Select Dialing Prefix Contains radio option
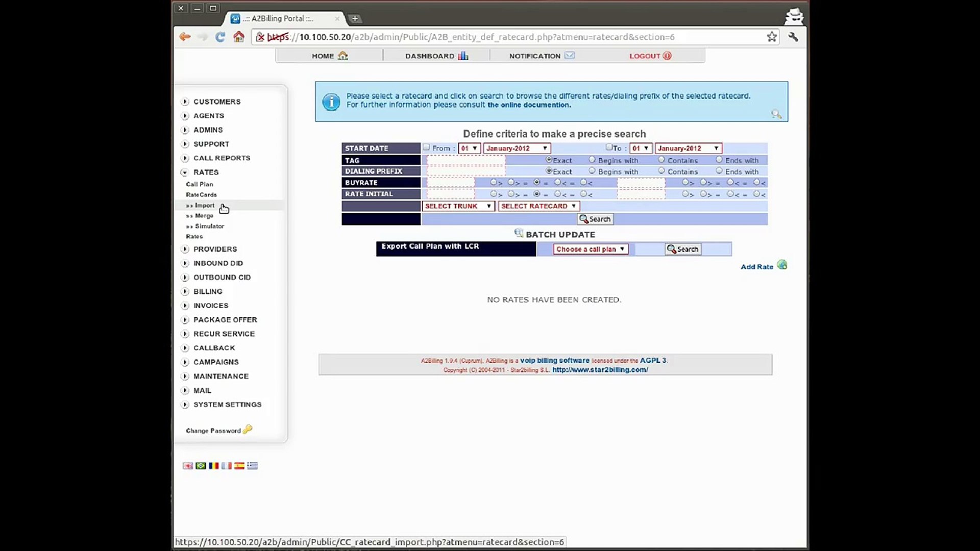Viewport: 980px width, 551px height. click(661, 171)
